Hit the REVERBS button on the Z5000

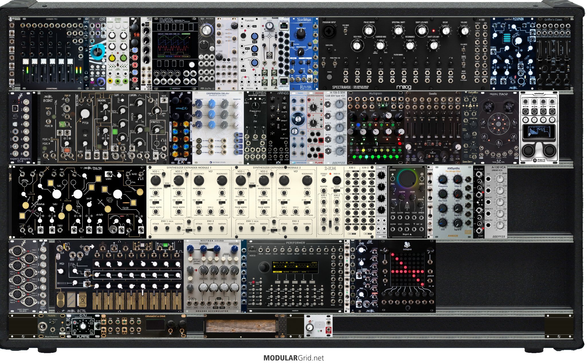point(110,27)
